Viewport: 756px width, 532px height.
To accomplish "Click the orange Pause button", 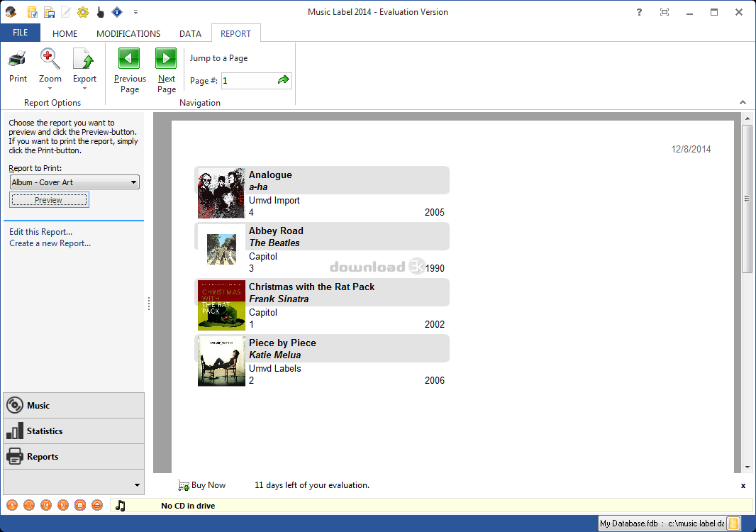I will point(29,505).
